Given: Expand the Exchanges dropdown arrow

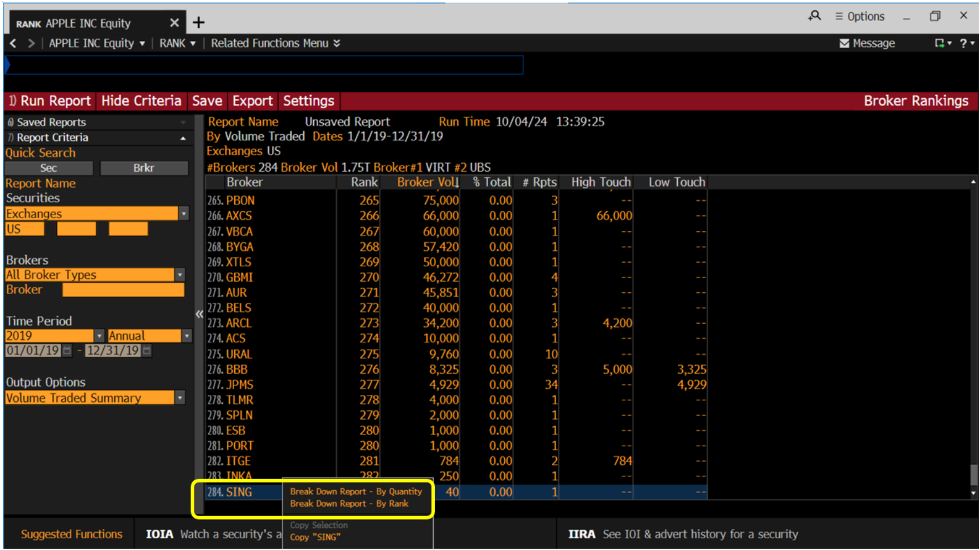Looking at the screenshot, I should coord(184,214).
